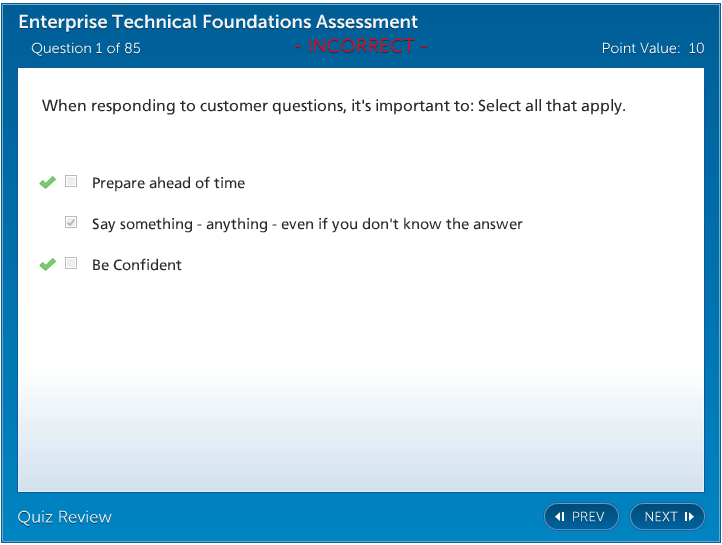
Task: Click the Question 1 of 85 counter
Action: pyautogui.click(x=86, y=48)
